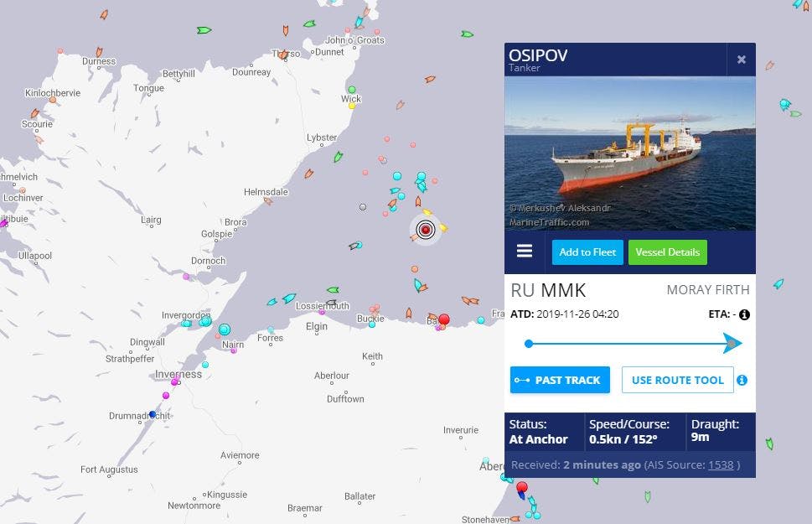Click the large red marker near Banff
This screenshot has height=524, width=812.
point(444,319)
